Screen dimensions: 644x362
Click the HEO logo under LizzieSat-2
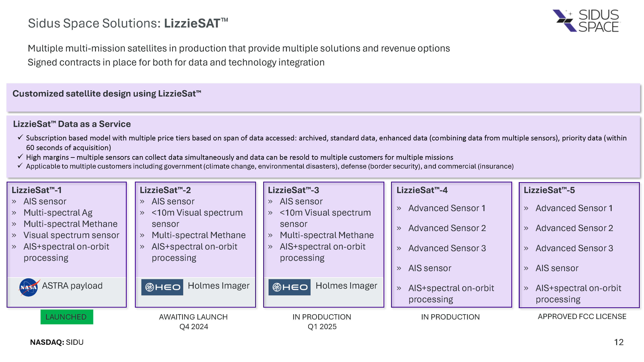tap(162, 287)
